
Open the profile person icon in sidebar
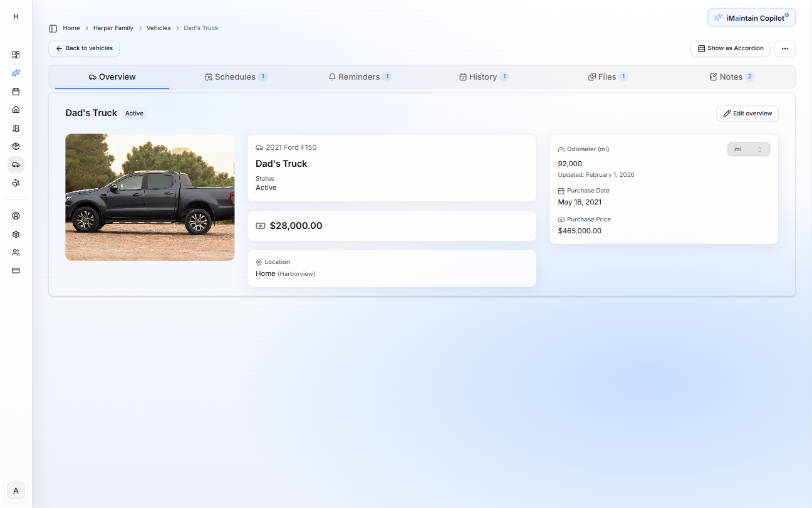click(16, 215)
